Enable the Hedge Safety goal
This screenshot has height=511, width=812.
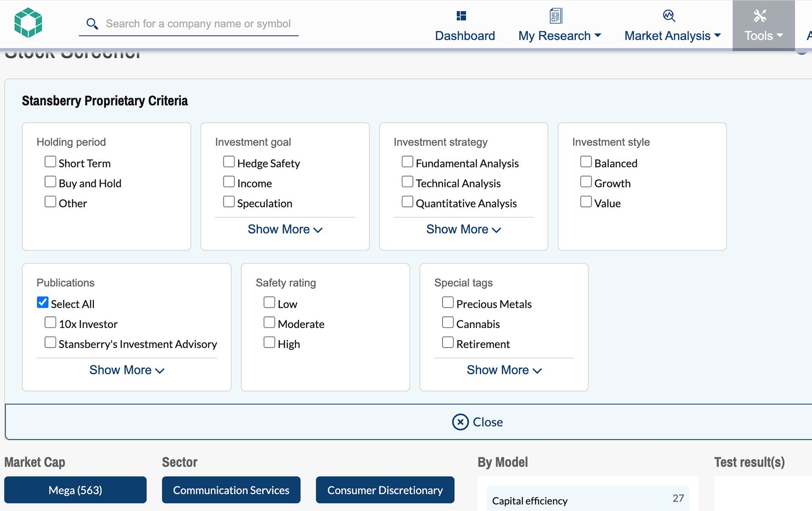(229, 161)
